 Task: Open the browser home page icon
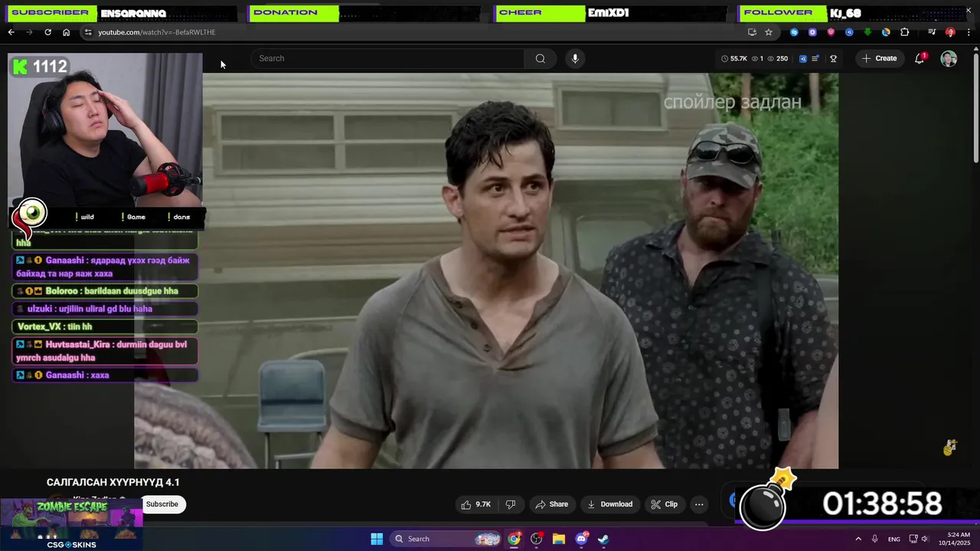66,32
